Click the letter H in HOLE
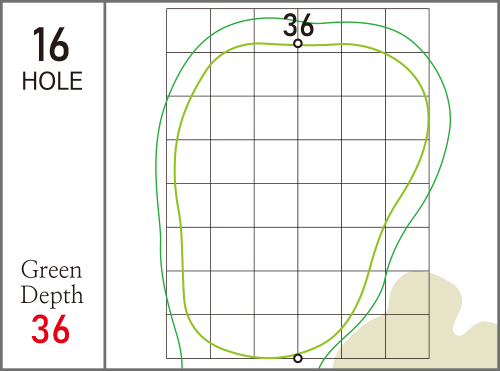Image resolution: width=500 pixels, height=371 pixels. point(29,81)
